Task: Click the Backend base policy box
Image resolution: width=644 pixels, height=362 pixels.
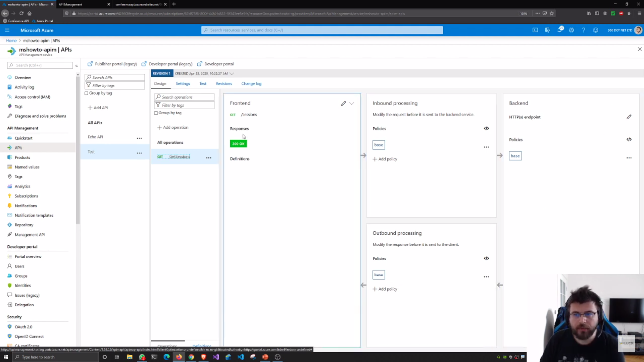Action: 515,156
